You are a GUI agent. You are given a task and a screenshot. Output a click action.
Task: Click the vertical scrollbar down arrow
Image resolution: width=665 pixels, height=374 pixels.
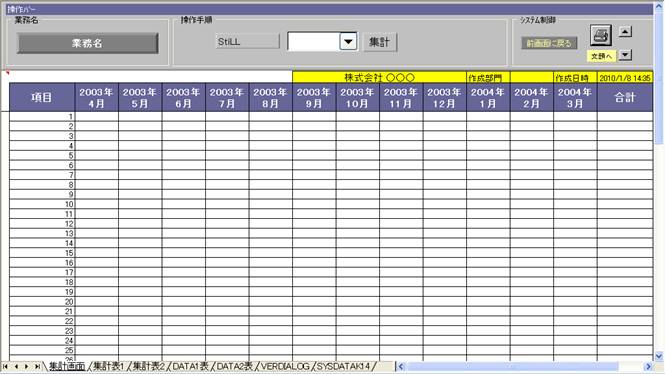pos(659,356)
